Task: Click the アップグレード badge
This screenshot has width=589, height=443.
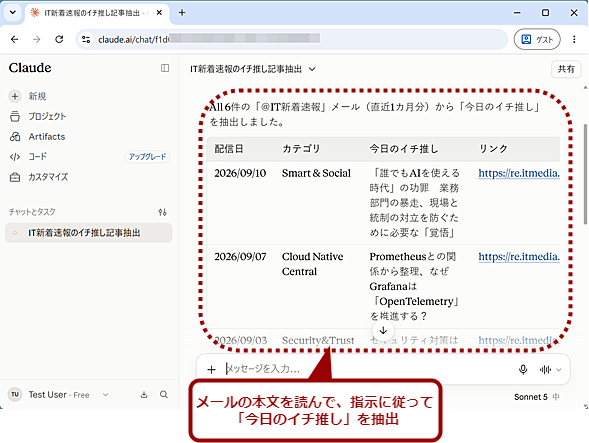Action: tap(147, 157)
